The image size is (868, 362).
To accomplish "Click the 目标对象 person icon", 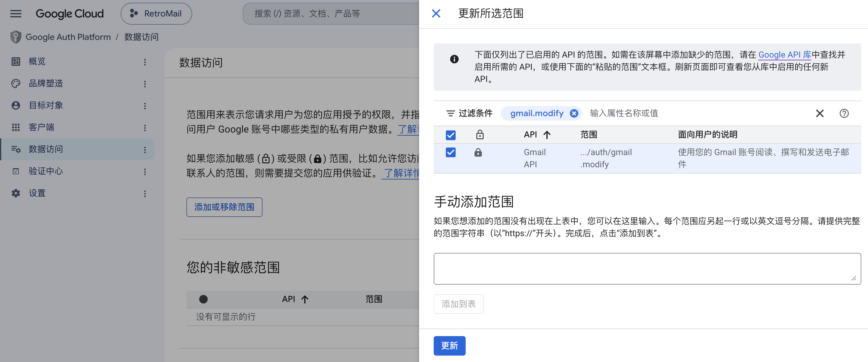I will point(16,105).
